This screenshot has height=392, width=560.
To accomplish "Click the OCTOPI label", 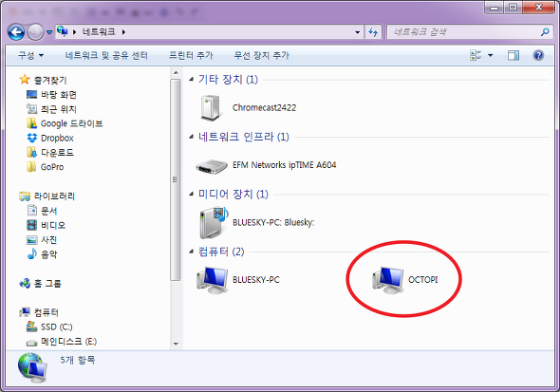I will tap(423, 280).
